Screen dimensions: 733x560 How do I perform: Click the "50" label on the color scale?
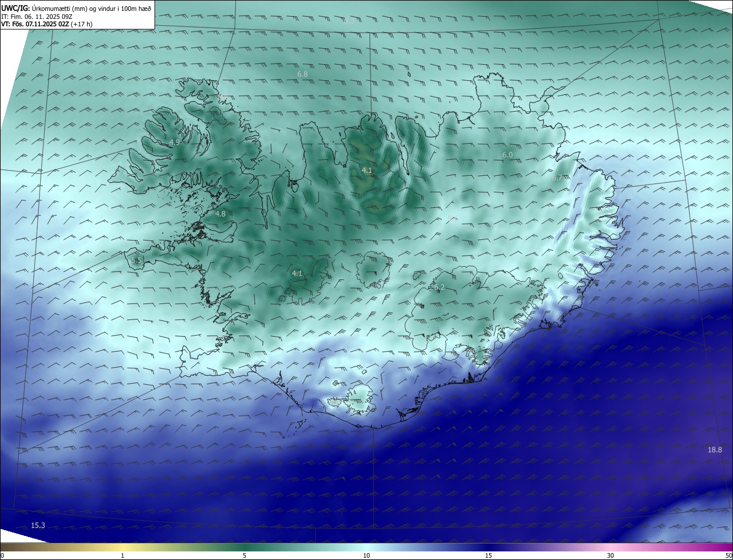pyautogui.click(x=728, y=555)
